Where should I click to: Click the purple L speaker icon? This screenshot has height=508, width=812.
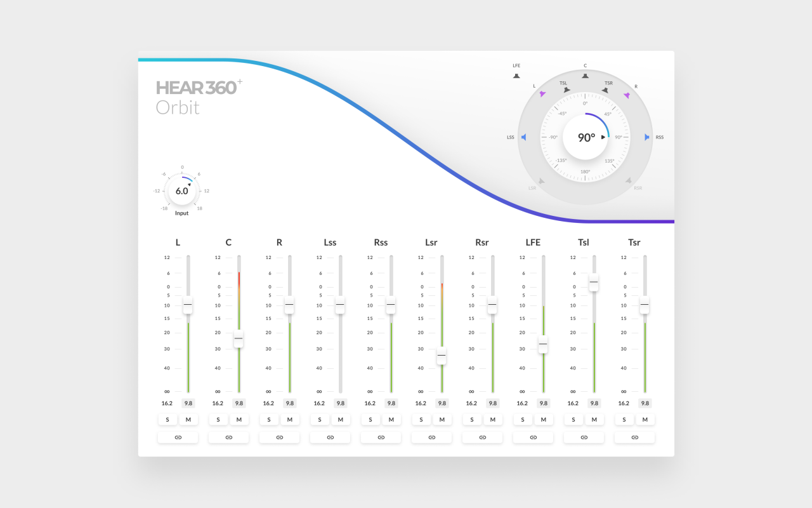pos(542,94)
